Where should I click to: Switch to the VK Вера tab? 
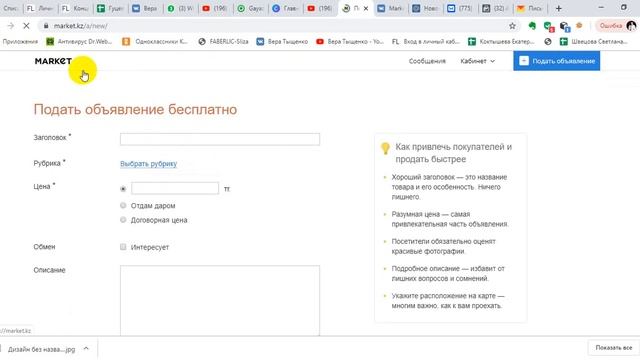(144, 8)
